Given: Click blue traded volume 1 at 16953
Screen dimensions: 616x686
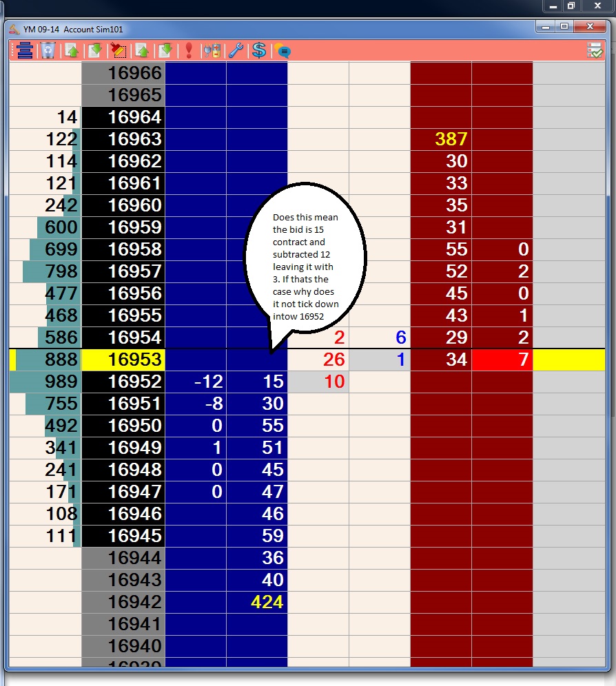Looking at the screenshot, I should [380, 360].
